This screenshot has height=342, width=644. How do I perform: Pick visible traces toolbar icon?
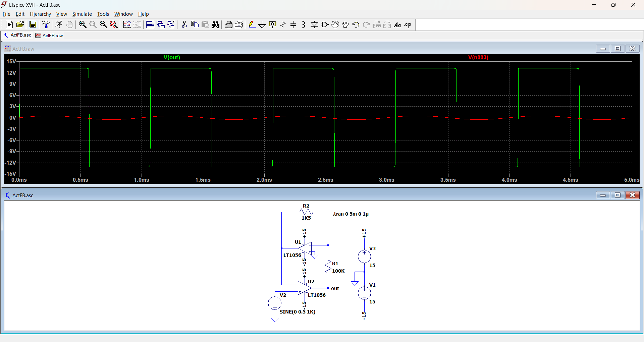127,24
